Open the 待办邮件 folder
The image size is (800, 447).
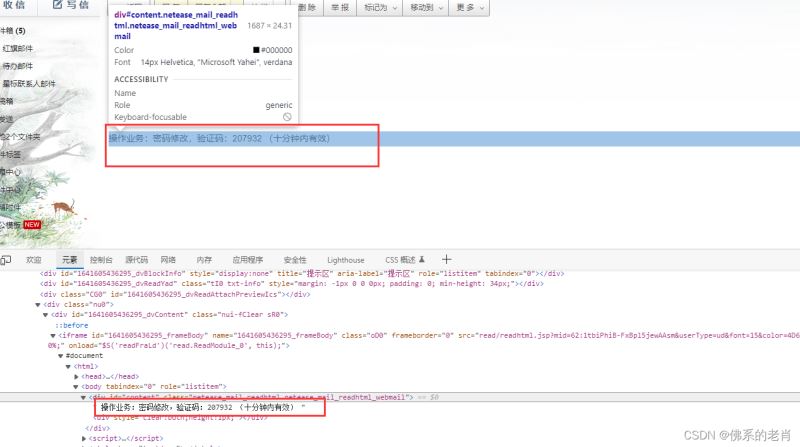[17, 66]
